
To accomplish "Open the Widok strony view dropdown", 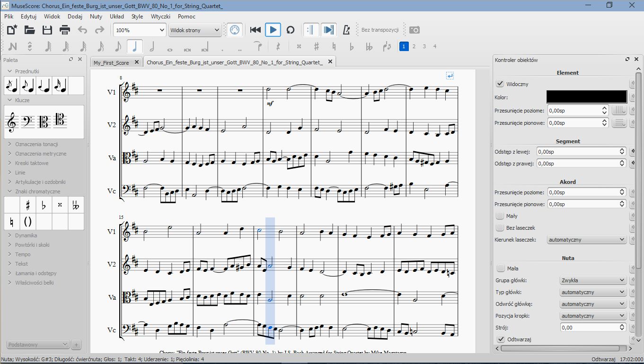I will (194, 30).
